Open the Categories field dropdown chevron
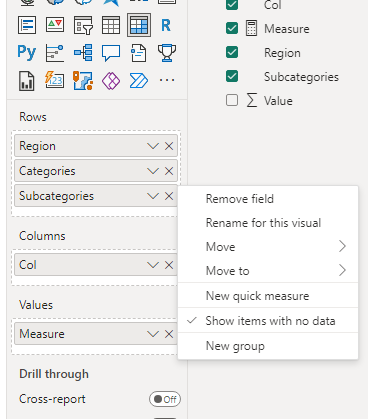Image resolution: width=368 pixels, height=419 pixels. click(153, 171)
